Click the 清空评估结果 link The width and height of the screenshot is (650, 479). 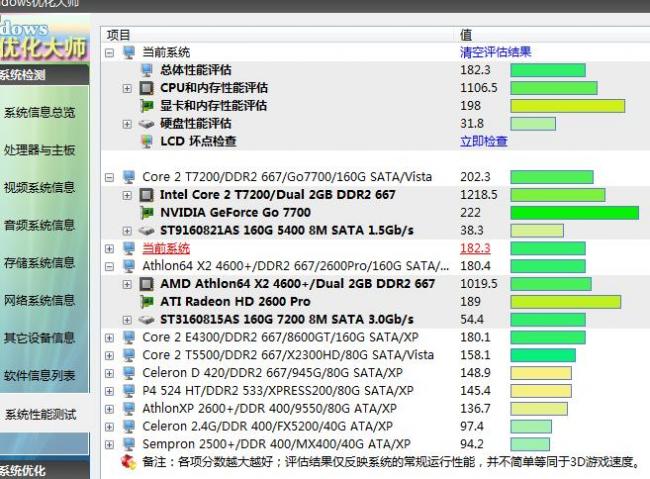click(x=495, y=52)
